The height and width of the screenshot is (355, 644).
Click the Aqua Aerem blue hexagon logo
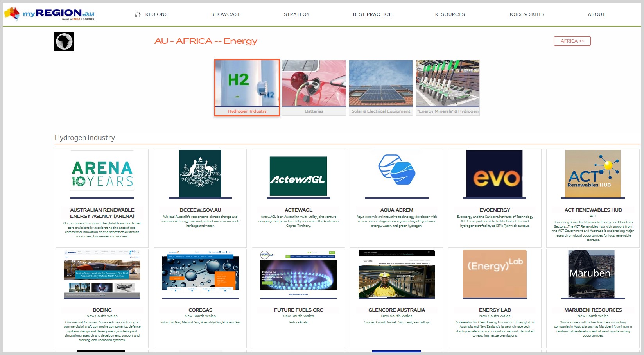coord(396,170)
